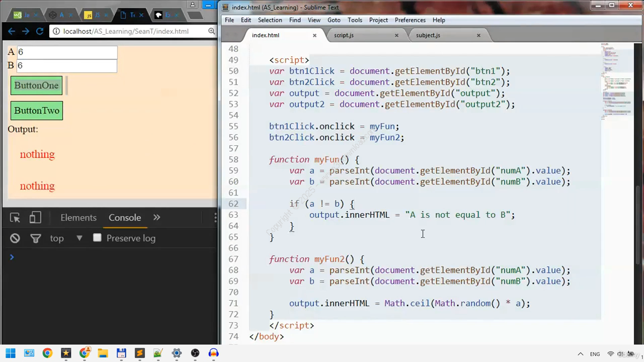The width and height of the screenshot is (644, 362).
Task: Click the Sublime Text minimap
Action: click(617, 80)
